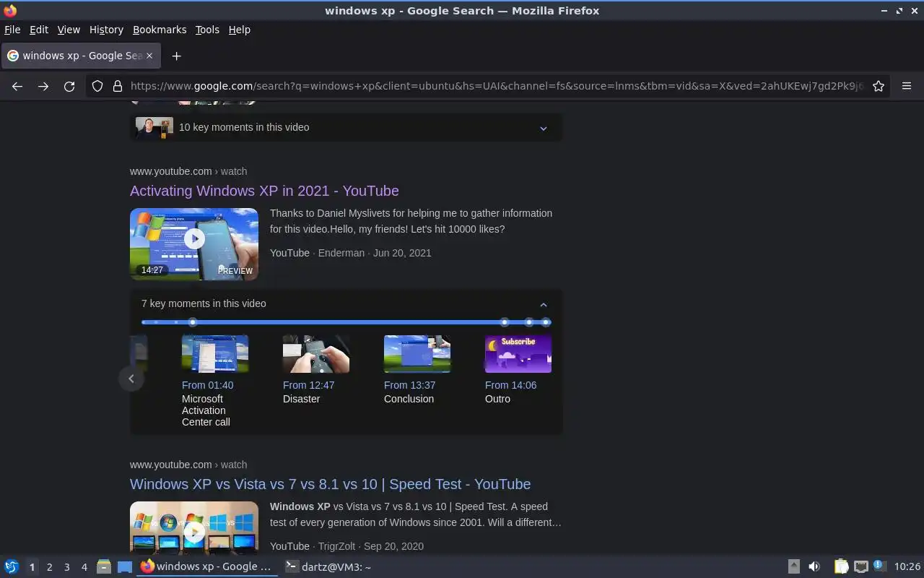Open the network connection tray icon

(860, 566)
